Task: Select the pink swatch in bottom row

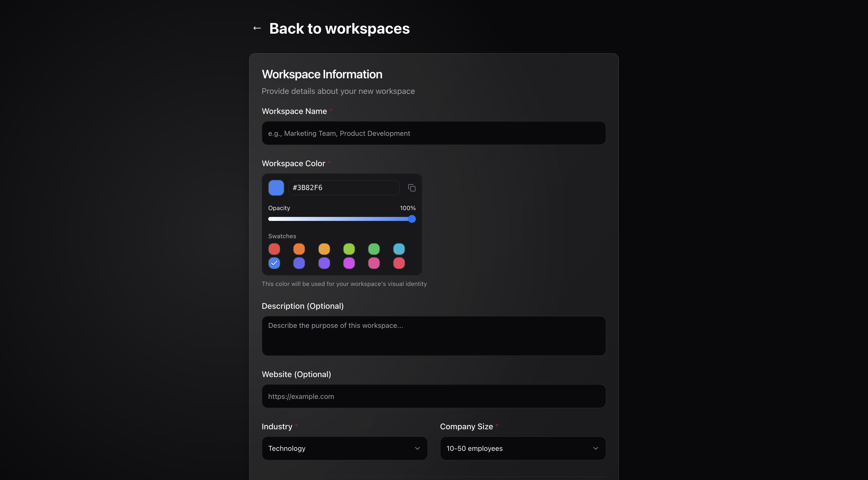Action: click(x=374, y=263)
